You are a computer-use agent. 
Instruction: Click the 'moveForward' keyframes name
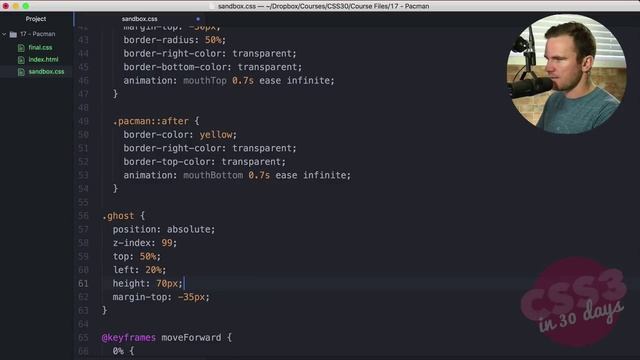(x=191, y=338)
